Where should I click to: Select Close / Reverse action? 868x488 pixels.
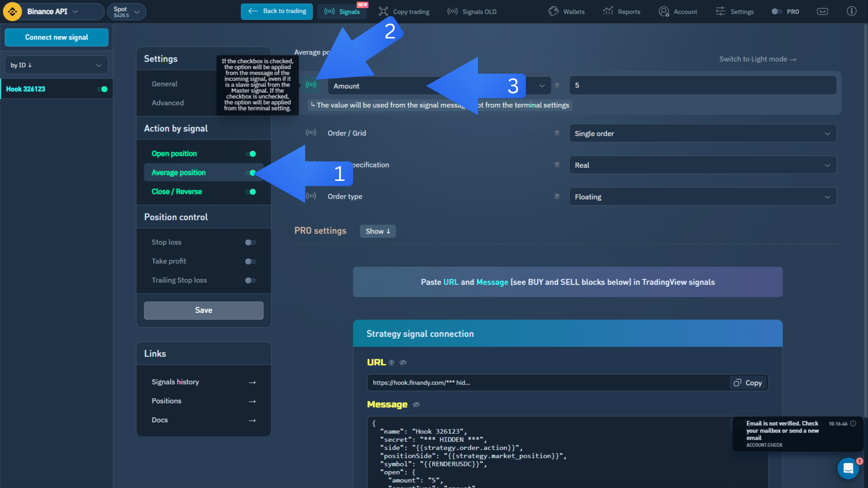point(177,192)
